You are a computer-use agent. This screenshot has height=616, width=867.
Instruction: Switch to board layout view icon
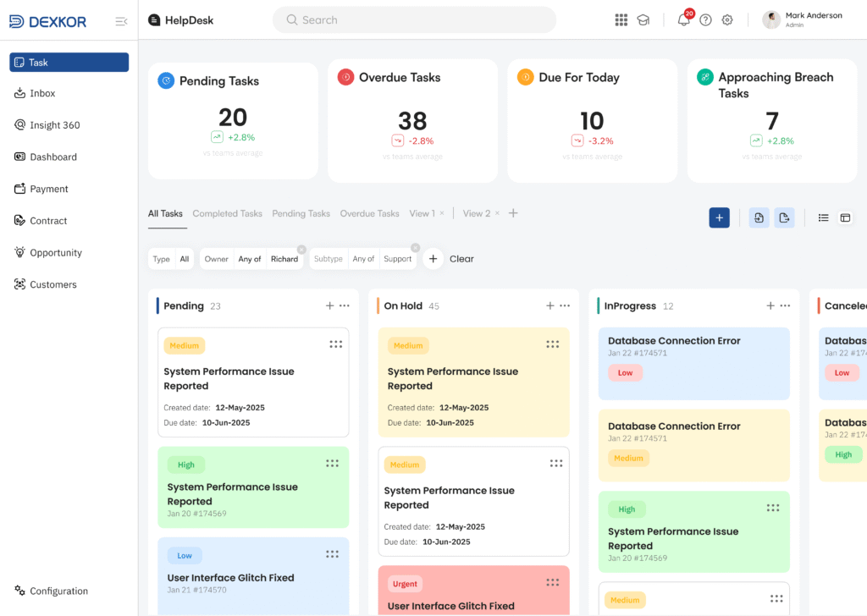click(845, 218)
